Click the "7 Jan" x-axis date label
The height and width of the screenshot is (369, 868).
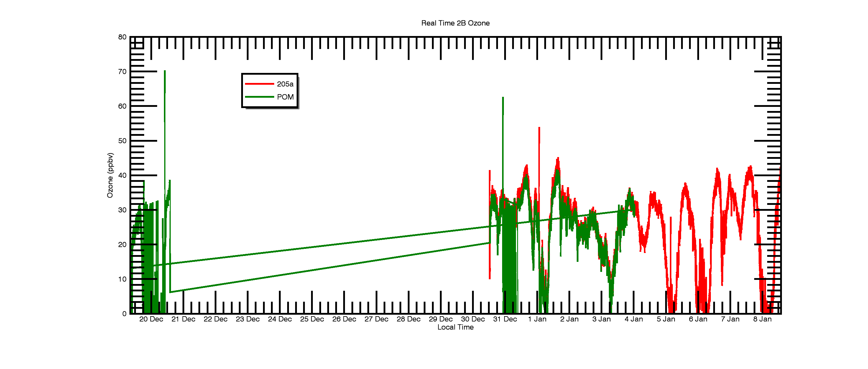(730, 319)
